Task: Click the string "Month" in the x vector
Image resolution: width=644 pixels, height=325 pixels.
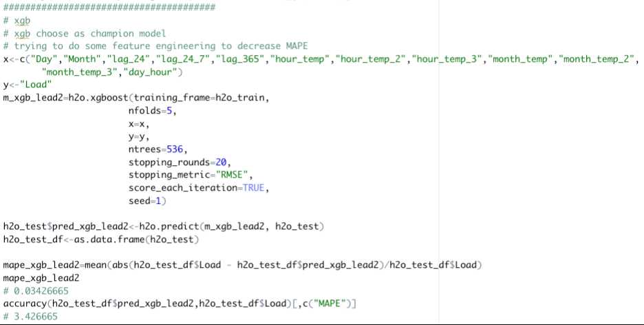Action: point(82,59)
